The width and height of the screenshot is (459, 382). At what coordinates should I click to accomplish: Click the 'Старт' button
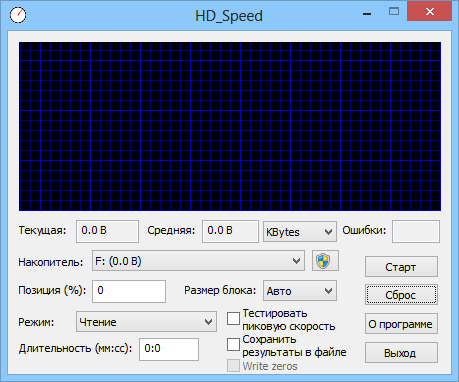coord(401,267)
